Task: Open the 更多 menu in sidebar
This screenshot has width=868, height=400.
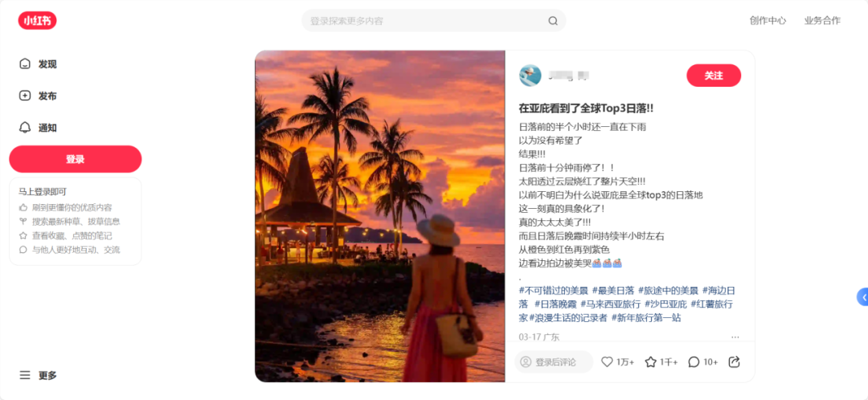Action: (x=39, y=375)
